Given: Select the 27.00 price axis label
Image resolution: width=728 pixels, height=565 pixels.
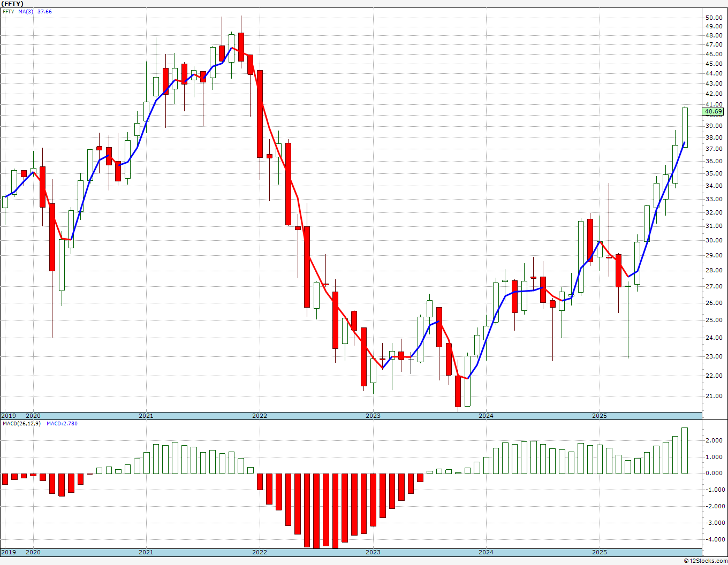Looking at the screenshot, I should coord(714,286).
